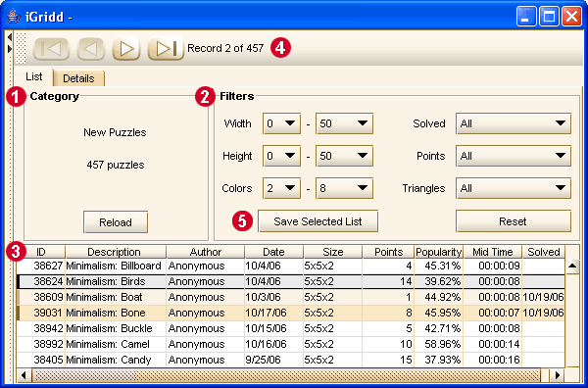Click mid time 00:00:16 cell
Viewport: 588px width, 388px height.
coord(493,360)
